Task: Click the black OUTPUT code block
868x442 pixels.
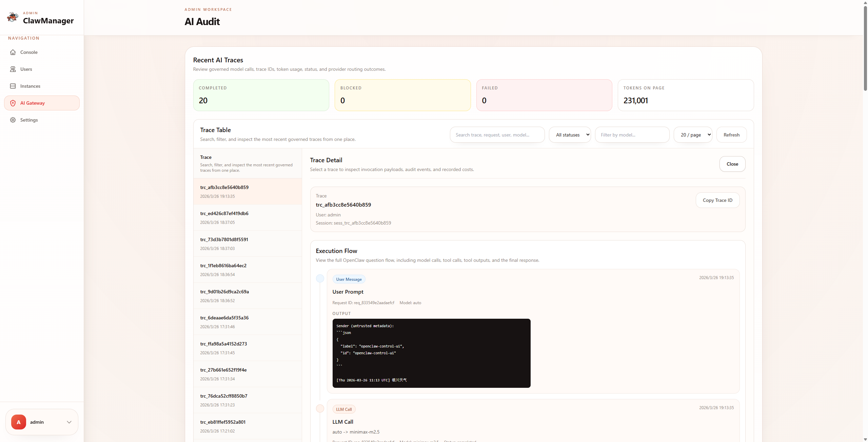Action: (431, 353)
